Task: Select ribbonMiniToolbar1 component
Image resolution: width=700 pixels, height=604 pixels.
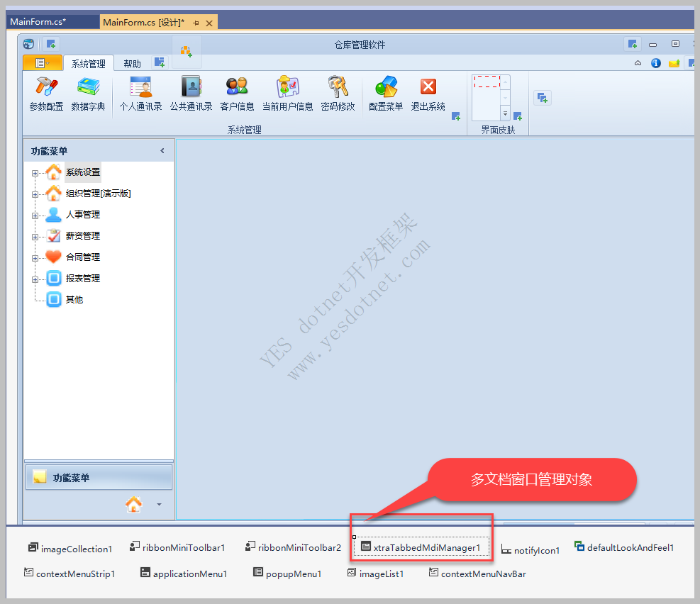Action: tap(177, 547)
